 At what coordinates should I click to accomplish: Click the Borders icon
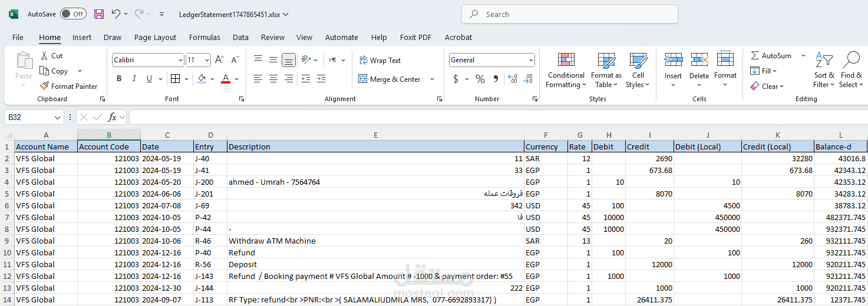tap(175, 79)
